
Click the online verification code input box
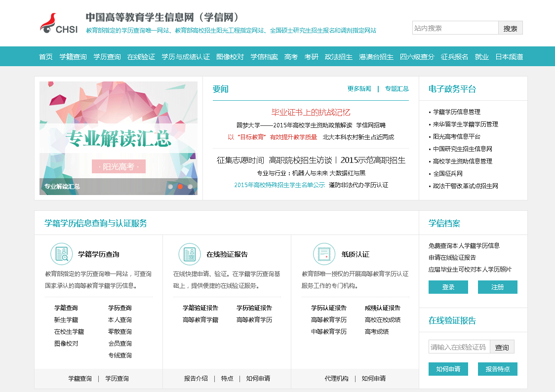459,347
